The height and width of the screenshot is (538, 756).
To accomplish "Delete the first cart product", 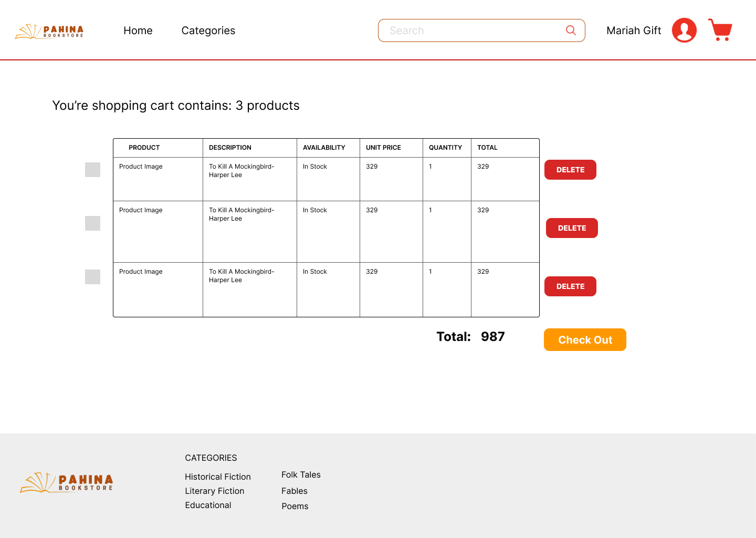I will click(x=570, y=170).
